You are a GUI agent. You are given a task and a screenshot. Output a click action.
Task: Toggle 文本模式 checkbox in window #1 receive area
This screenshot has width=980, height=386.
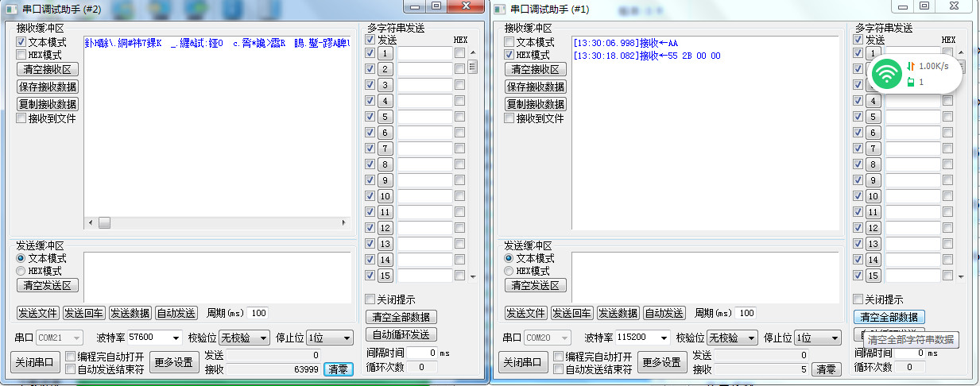tap(509, 42)
